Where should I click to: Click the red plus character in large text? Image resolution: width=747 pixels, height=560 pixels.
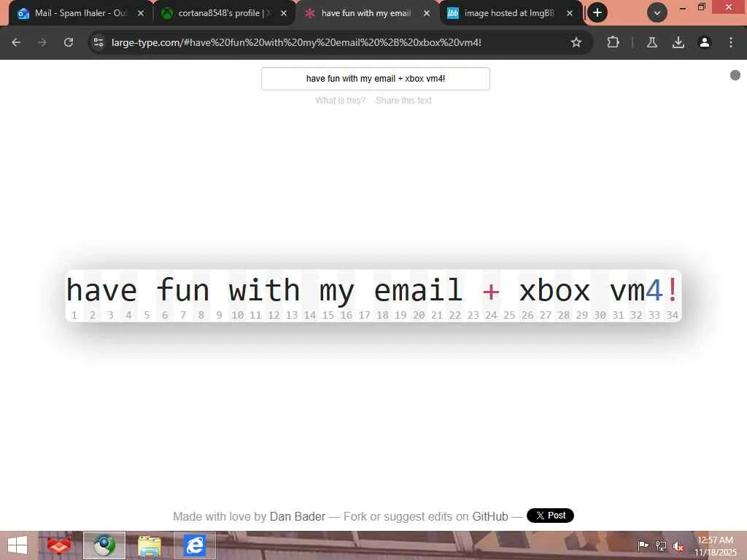click(491, 290)
